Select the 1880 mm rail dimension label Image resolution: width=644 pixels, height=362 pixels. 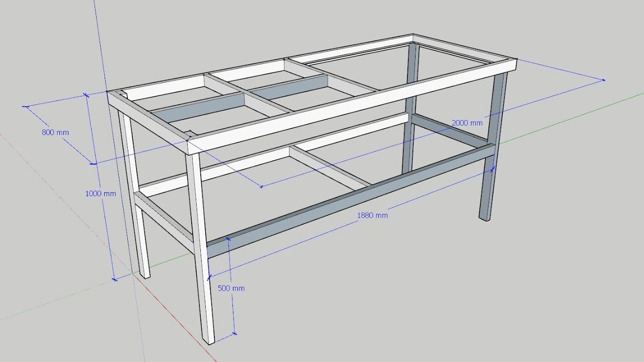click(372, 215)
